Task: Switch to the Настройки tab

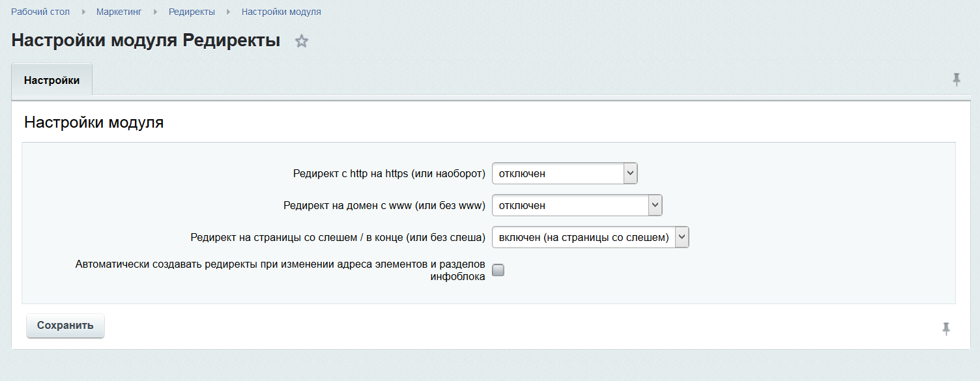Action: [x=52, y=80]
